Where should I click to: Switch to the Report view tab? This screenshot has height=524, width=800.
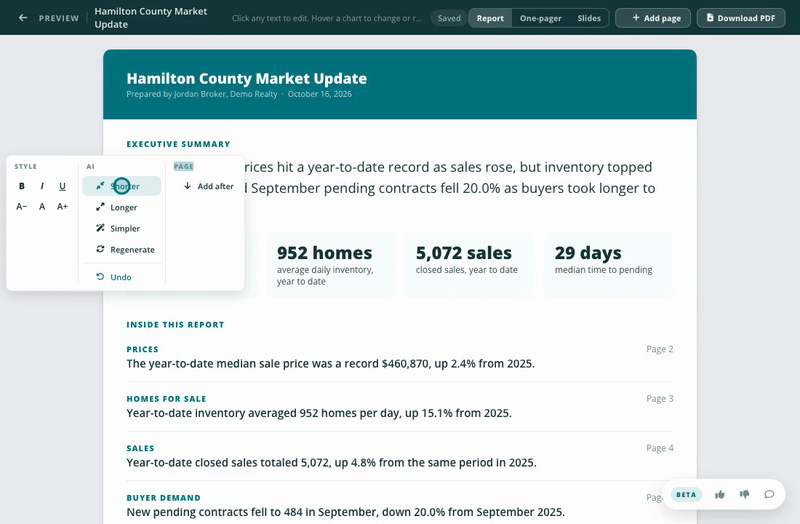click(490, 18)
